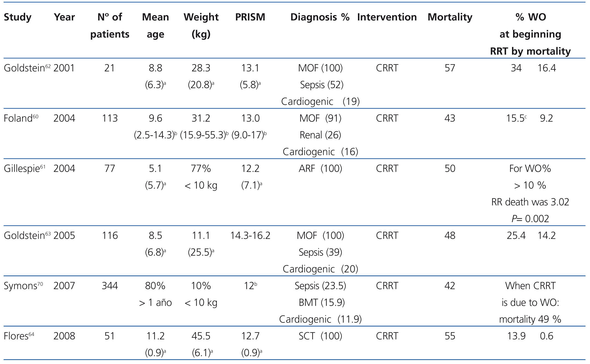Click the ARF (100) diagnosis cell
590x364 pixels.
point(320,168)
